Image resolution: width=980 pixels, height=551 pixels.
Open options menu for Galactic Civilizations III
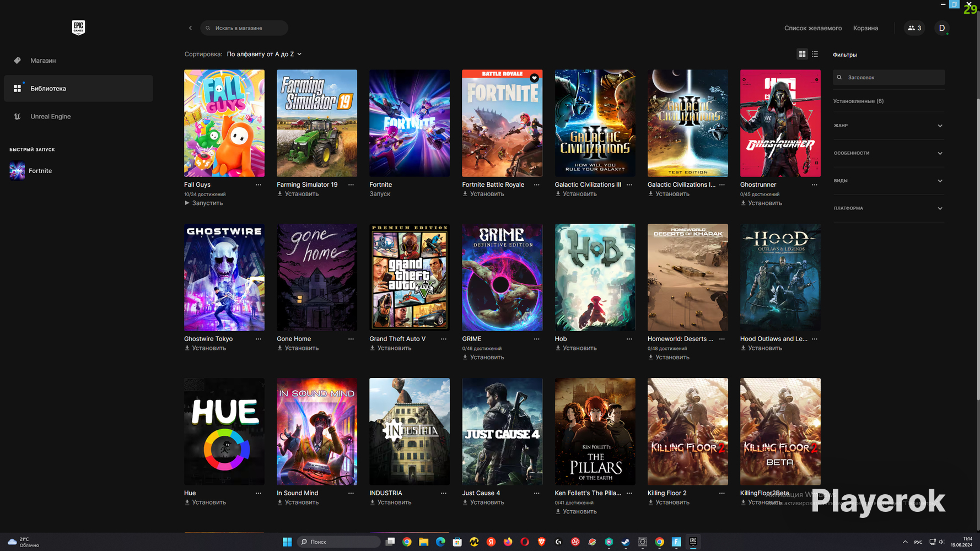pos(629,185)
